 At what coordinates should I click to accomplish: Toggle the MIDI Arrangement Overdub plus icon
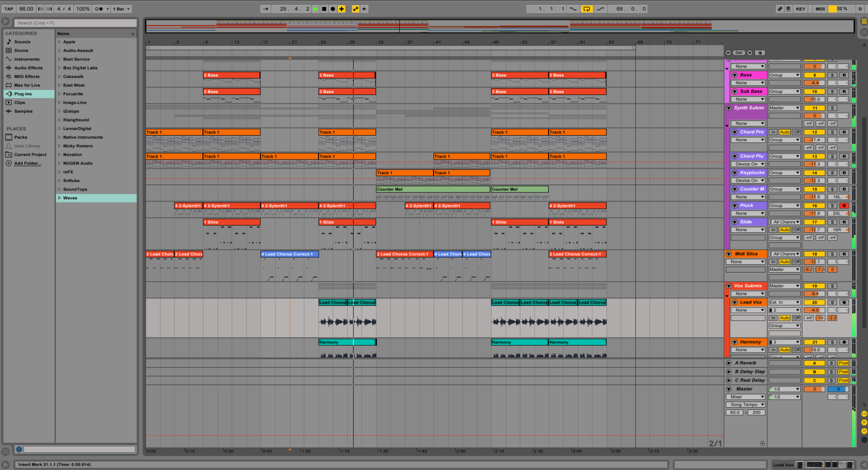(341, 9)
